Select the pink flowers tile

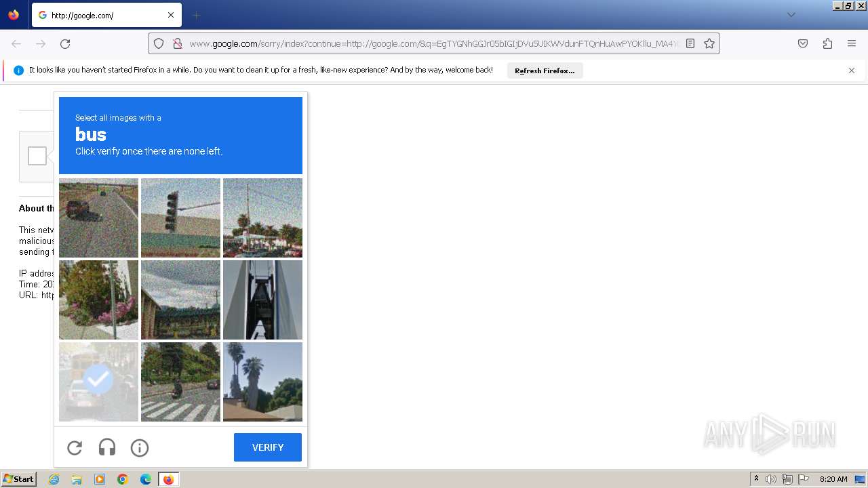coord(98,300)
